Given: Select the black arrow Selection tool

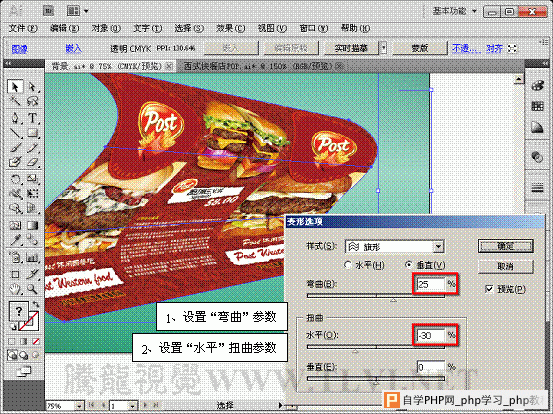Looking at the screenshot, I should coord(15,87).
